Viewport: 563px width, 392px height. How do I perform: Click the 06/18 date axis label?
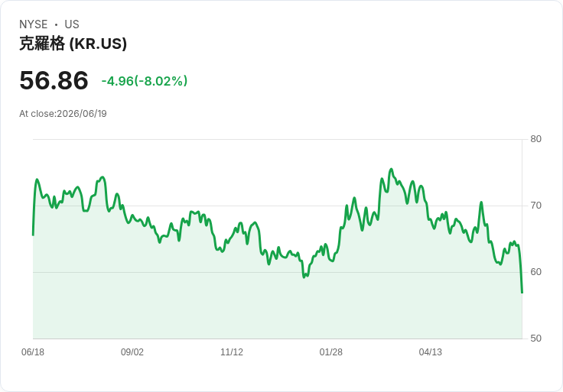pyautogui.click(x=33, y=352)
